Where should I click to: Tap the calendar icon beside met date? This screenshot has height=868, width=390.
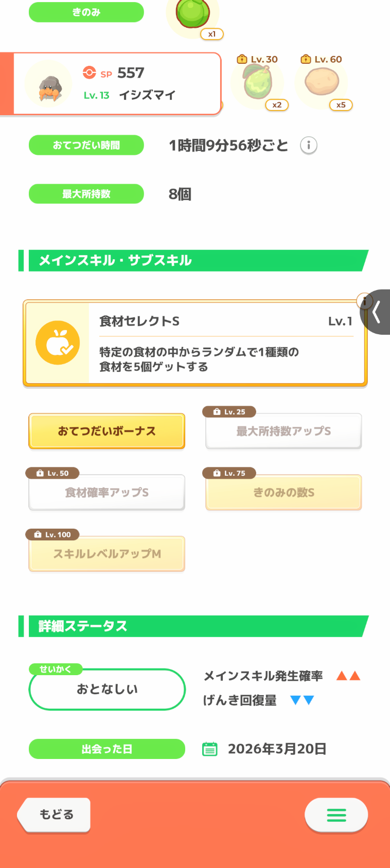point(209,749)
